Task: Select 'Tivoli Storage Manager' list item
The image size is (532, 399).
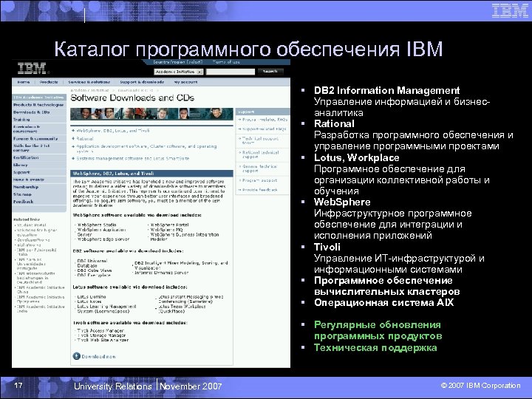Action: click(x=101, y=335)
